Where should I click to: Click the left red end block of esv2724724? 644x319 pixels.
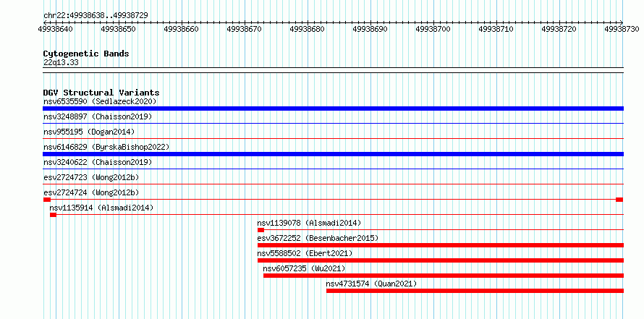(x=47, y=200)
